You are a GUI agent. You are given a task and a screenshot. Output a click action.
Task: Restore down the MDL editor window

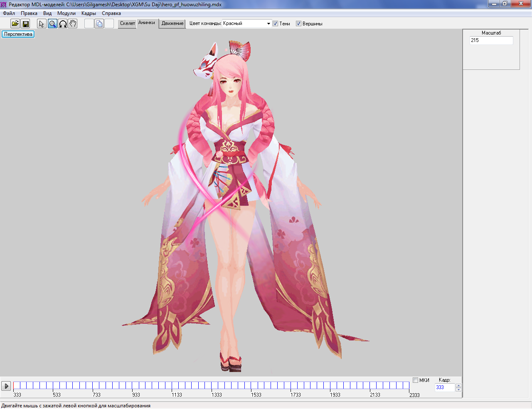(x=505, y=4)
